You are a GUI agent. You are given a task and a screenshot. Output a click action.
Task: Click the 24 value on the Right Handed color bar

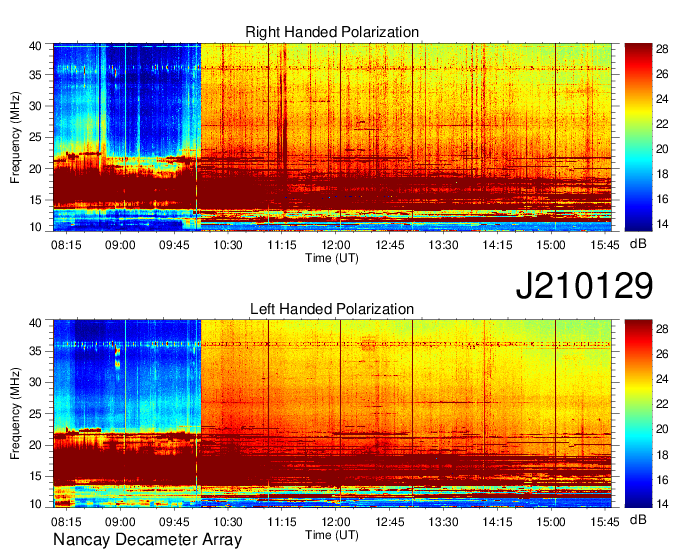662,99
